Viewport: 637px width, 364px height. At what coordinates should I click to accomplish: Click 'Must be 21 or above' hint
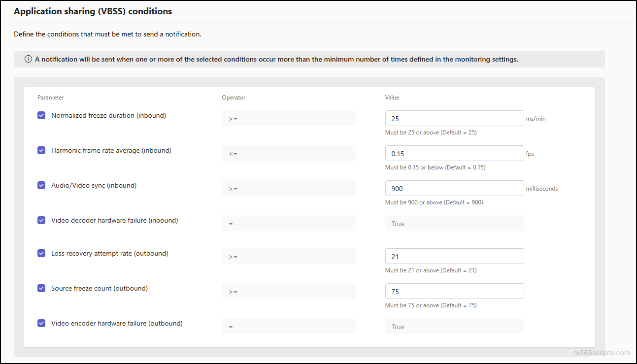[x=431, y=270]
